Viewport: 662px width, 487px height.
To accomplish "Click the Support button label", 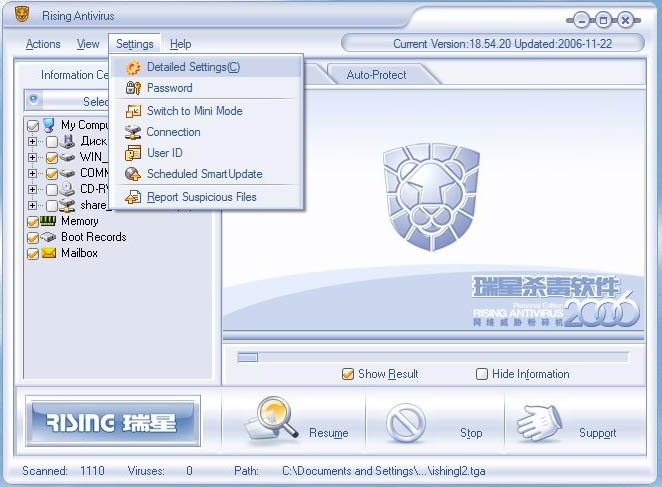I will pos(597,433).
